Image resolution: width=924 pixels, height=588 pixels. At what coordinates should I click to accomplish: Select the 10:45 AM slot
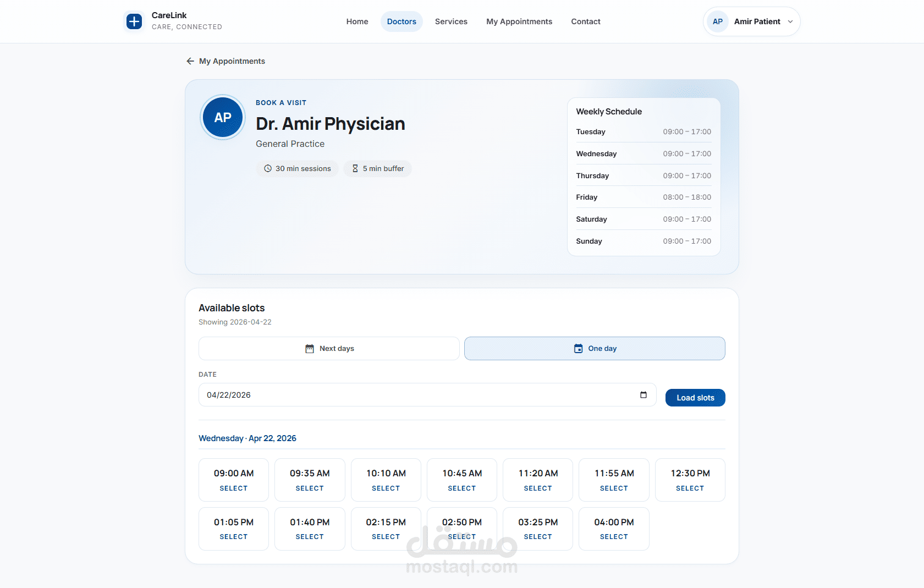pyautogui.click(x=462, y=480)
